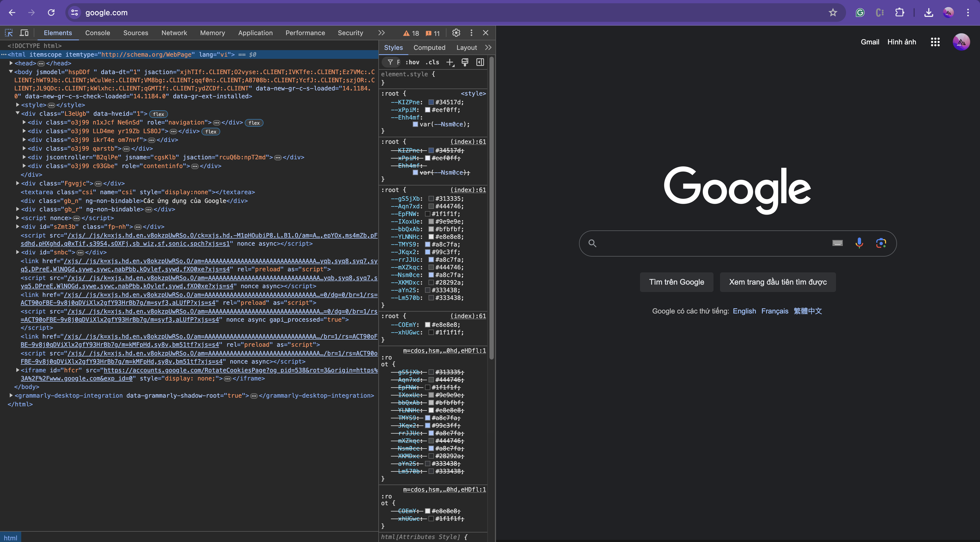Viewport: 980px width, 542px height.
Task: Switch Google language to Français
Action: (x=774, y=311)
